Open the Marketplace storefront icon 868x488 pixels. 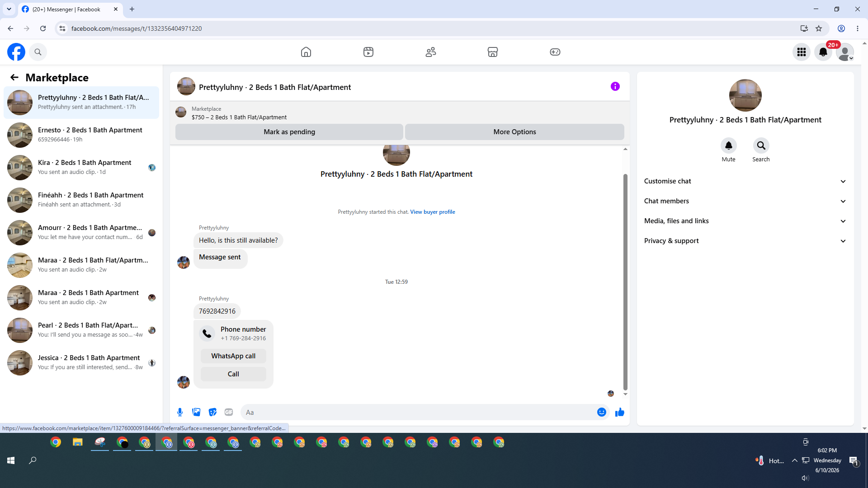click(493, 52)
